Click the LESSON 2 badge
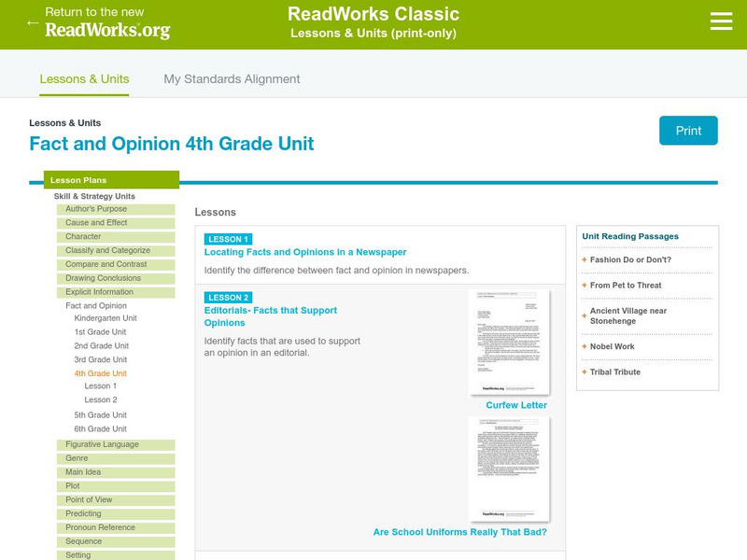Screen dimensions: 747x560 [228, 298]
